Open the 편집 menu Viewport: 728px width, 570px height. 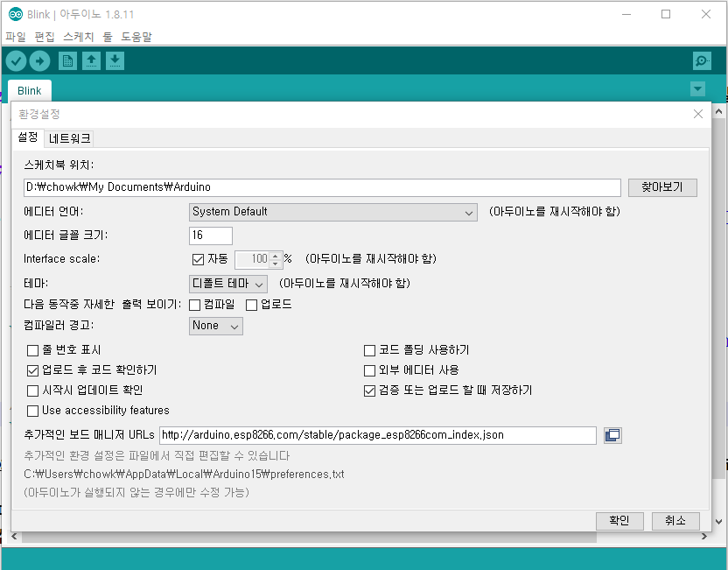(45, 37)
